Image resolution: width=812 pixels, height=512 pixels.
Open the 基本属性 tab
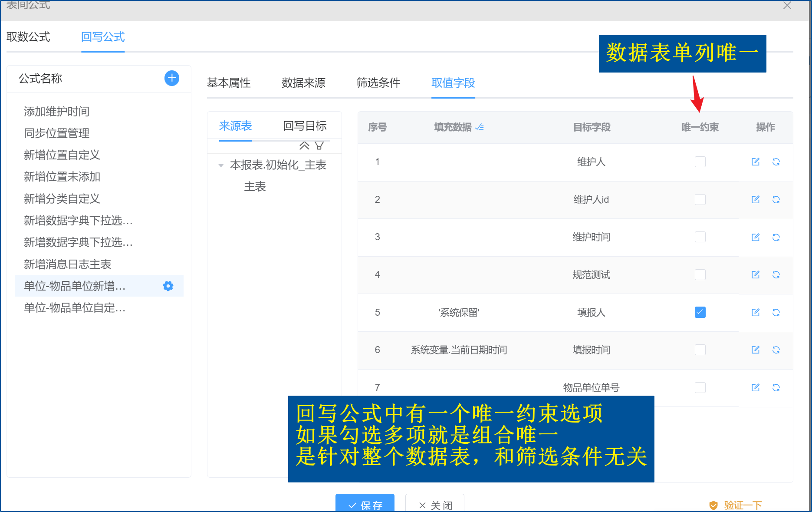pyautogui.click(x=229, y=83)
